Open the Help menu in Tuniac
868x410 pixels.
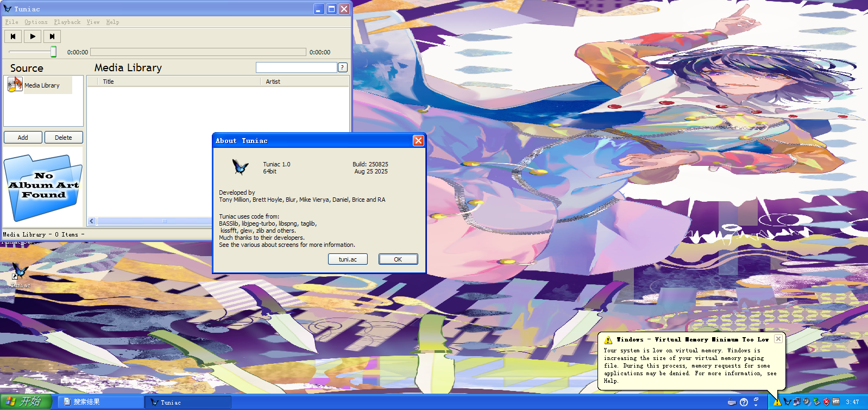(x=112, y=22)
